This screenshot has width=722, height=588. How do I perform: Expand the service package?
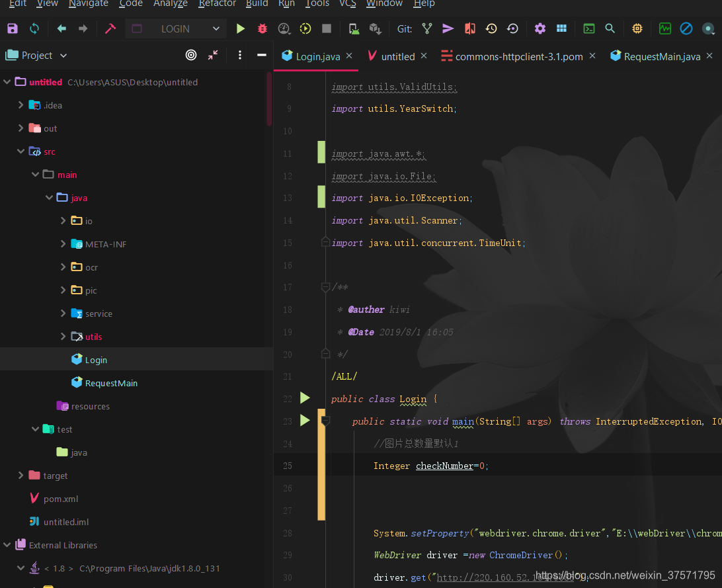pyautogui.click(x=63, y=313)
